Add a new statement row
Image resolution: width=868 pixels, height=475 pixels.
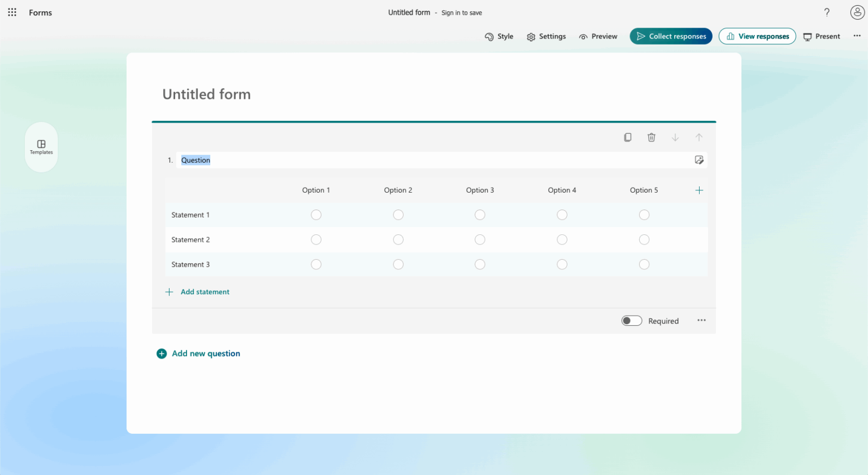(198, 291)
